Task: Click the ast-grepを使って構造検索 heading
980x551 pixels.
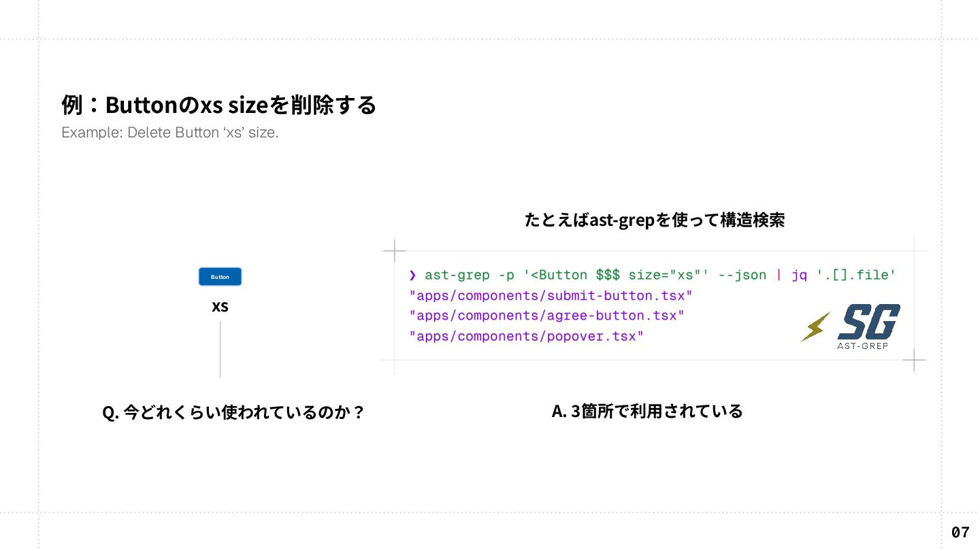Action: click(655, 220)
